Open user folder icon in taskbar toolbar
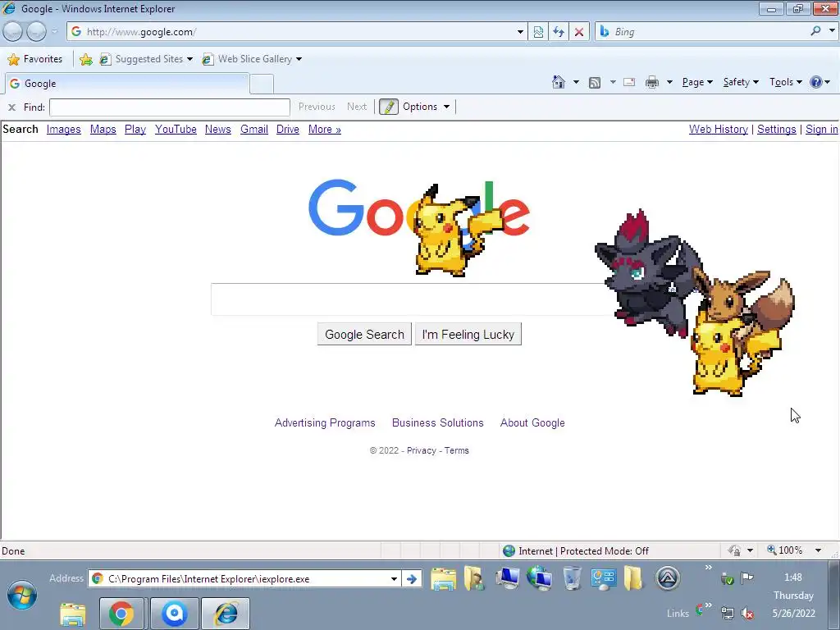This screenshot has height=630, width=840. [x=475, y=578]
